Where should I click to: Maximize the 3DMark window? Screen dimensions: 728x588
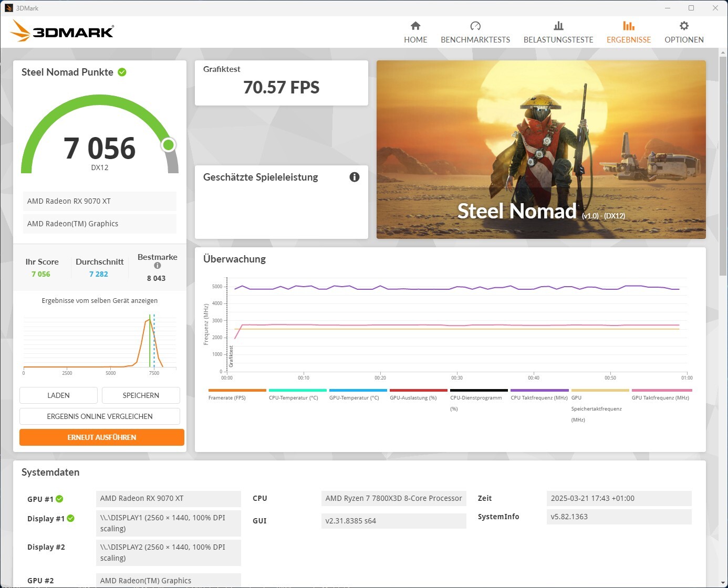tap(691, 8)
